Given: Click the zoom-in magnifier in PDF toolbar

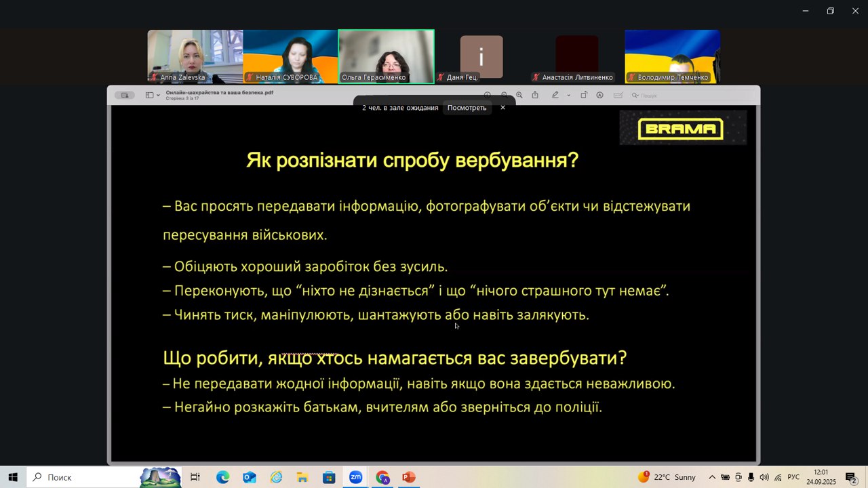Looking at the screenshot, I should tap(519, 96).
